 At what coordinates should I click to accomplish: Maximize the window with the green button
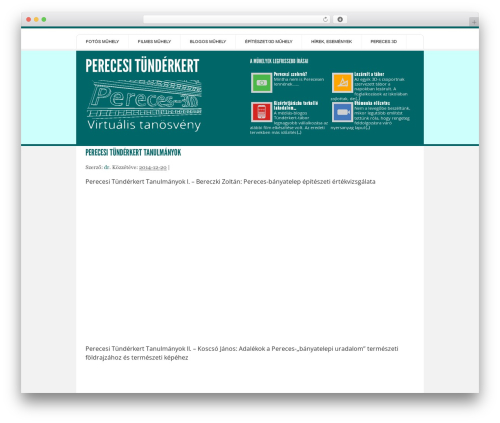click(44, 20)
